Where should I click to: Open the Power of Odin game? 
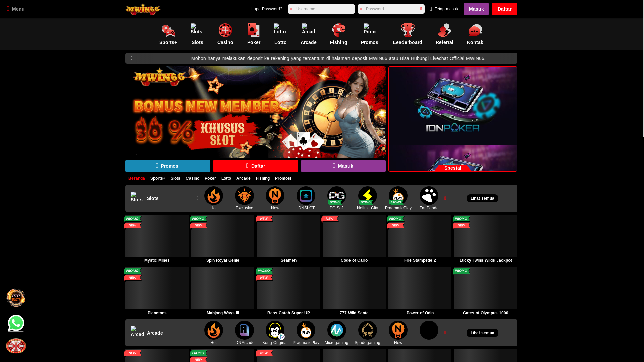[420, 288]
